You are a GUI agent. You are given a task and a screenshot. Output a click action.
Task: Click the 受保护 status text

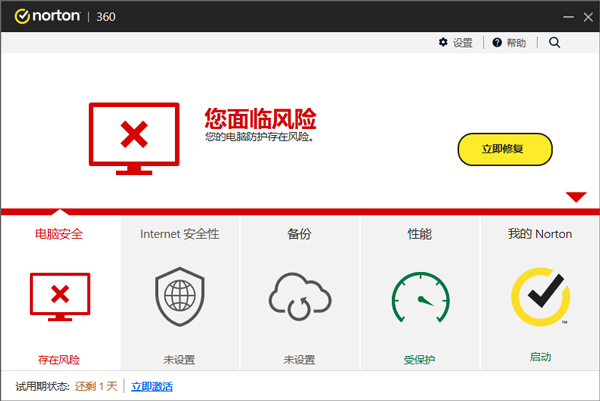point(419,360)
